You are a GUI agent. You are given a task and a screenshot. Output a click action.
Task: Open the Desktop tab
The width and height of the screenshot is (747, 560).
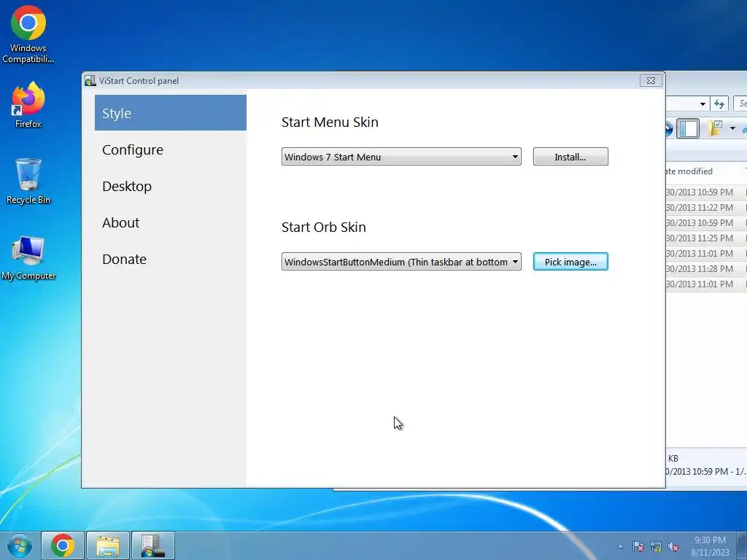(x=171, y=186)
